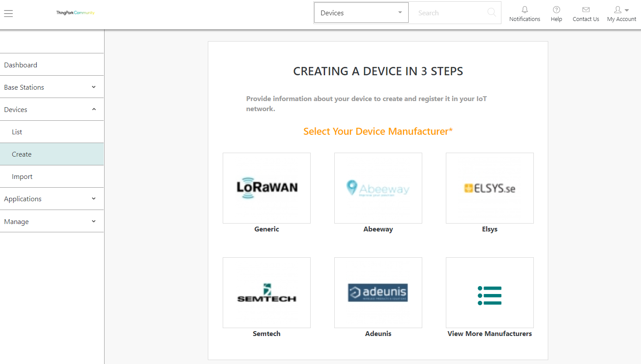
Task: Select the Generic LoRaWAN manufacturer logo
Action: click(267, 188)
